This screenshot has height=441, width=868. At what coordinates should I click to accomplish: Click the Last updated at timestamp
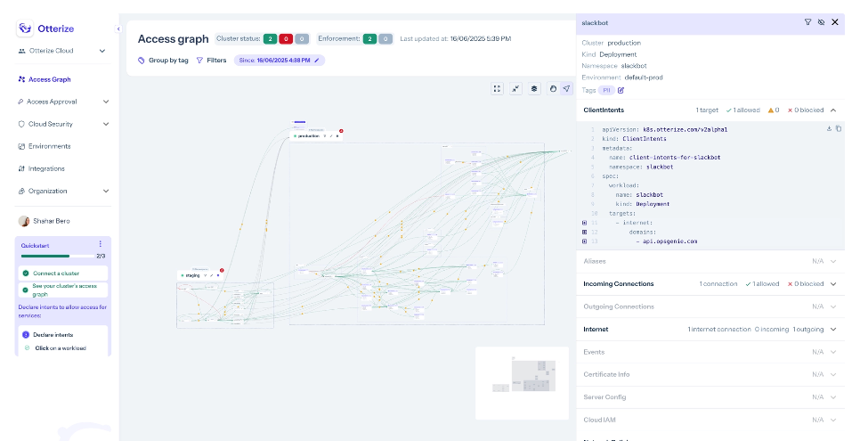pos(481,39)
